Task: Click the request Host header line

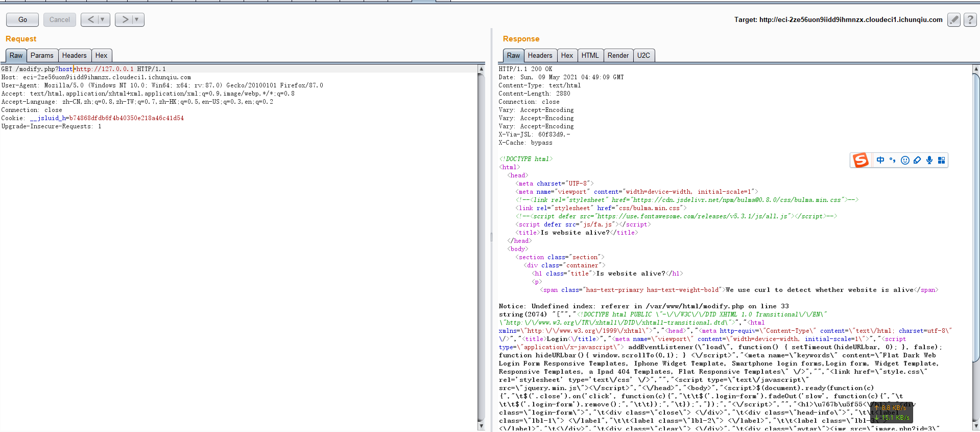Action: 96,77
